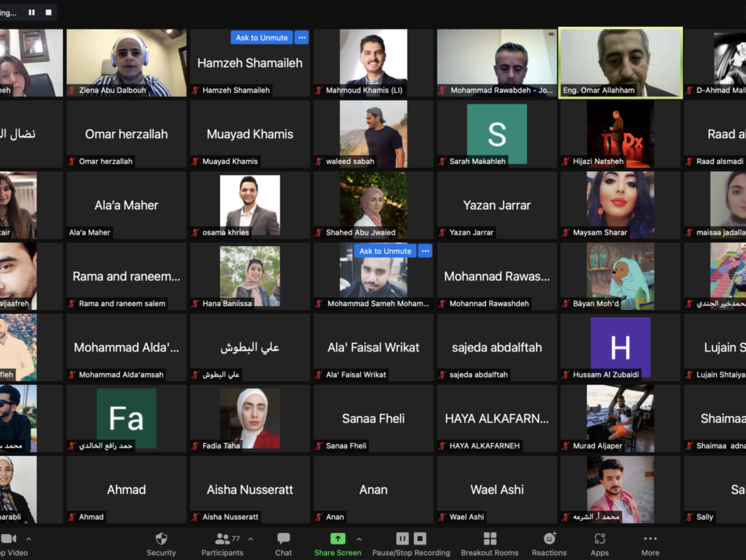Click the muted mic icon beside Ziena Abu Dalbouh
This screenshot has height=560, width=746.
(x=72, y=90)
